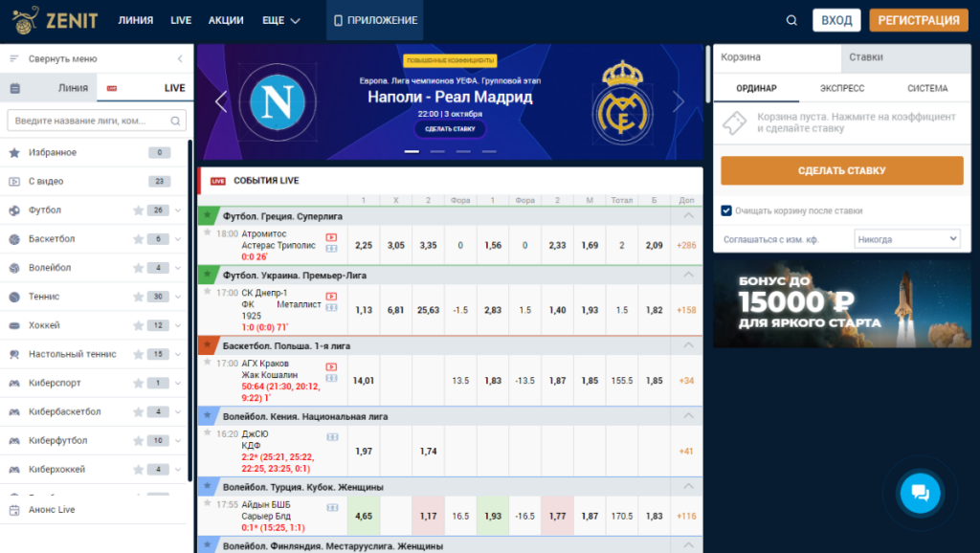Click the football sport icon in sidebar
The image size is (980, 553).
click(x=14, y=210)
